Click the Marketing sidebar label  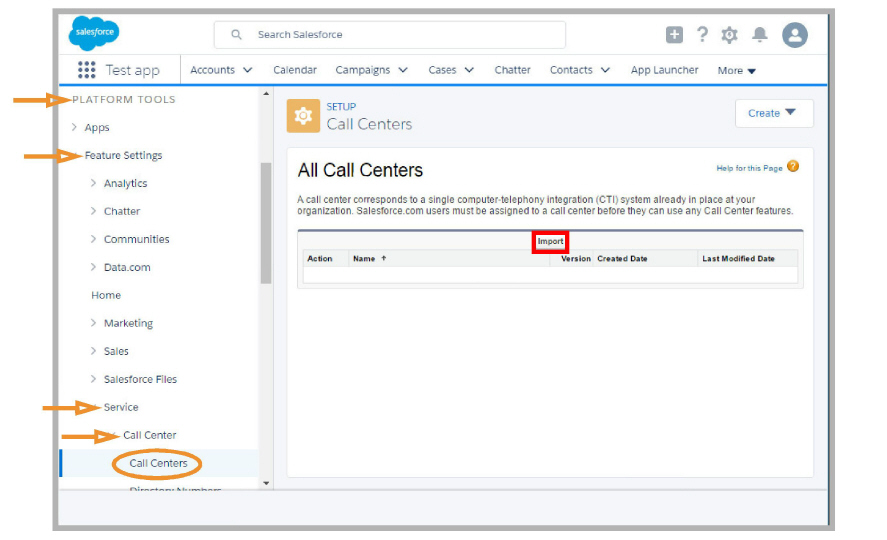click(x=128, y=323)
